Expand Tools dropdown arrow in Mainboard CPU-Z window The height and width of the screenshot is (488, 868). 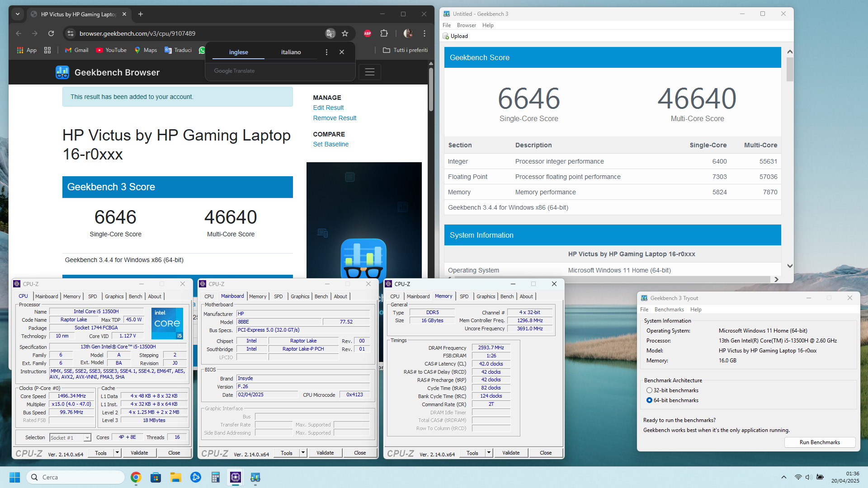(x=303, y=453)
